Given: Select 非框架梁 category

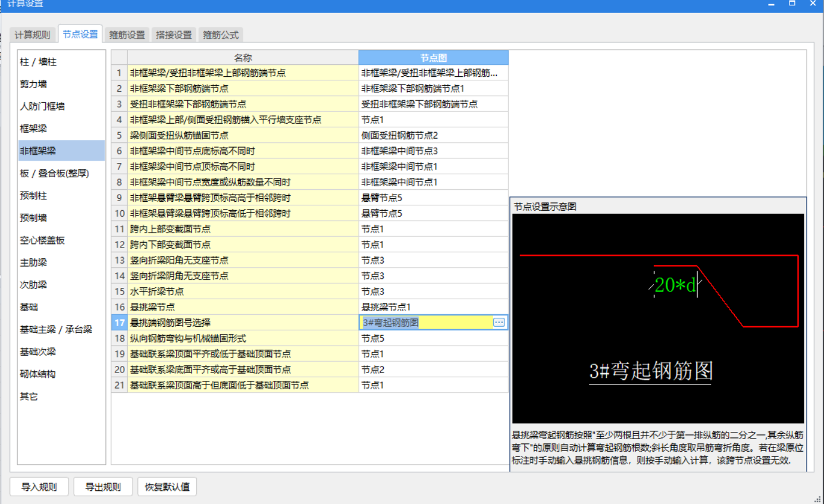Looking at the screenshot, I should (x=61, y=151).
